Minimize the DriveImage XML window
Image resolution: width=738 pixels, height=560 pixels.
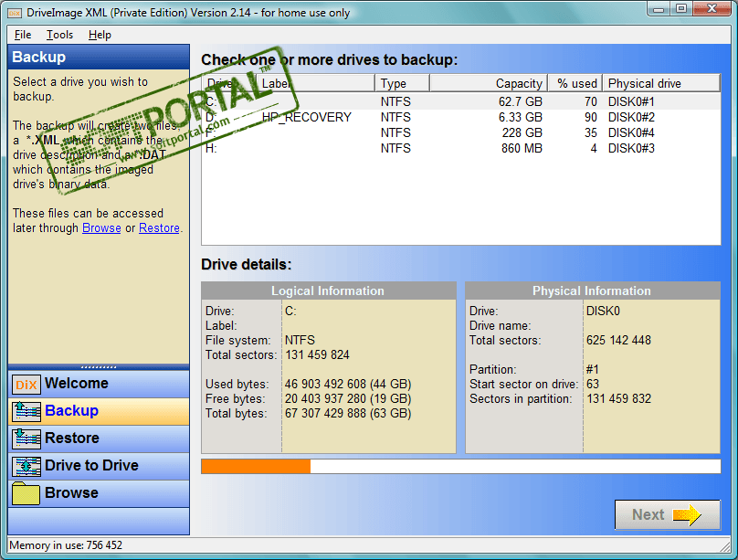(x=659, y=8)
